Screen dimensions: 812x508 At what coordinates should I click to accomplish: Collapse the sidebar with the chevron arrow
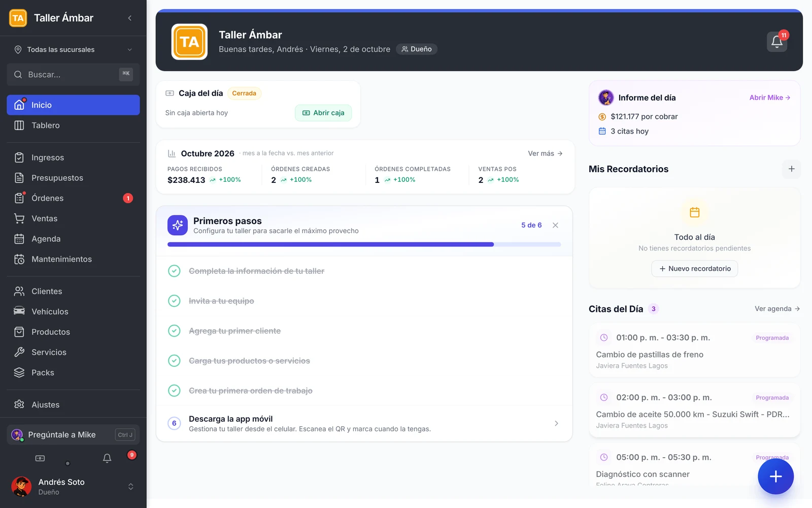130,18
